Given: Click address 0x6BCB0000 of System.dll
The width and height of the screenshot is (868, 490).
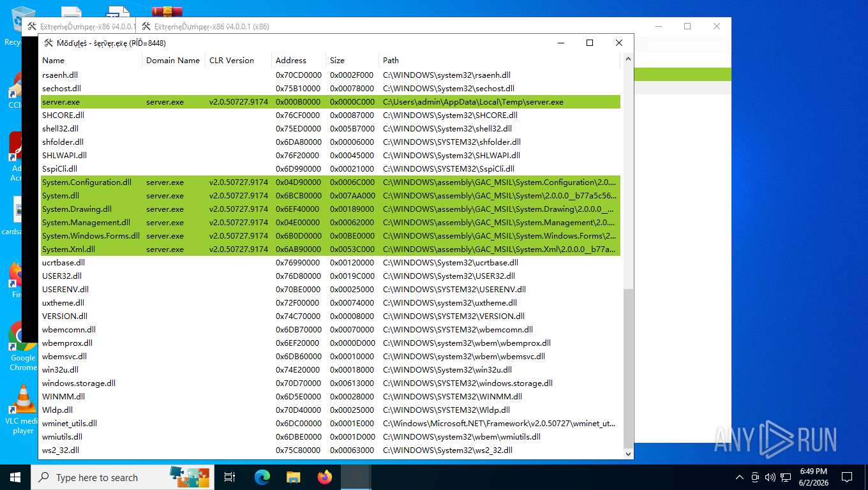Looking at the screenshot, I should pos(299,196).
